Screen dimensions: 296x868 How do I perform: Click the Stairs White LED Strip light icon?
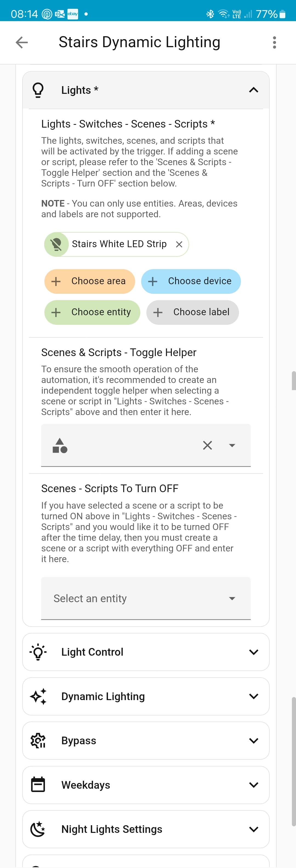[x=56, y=244]
